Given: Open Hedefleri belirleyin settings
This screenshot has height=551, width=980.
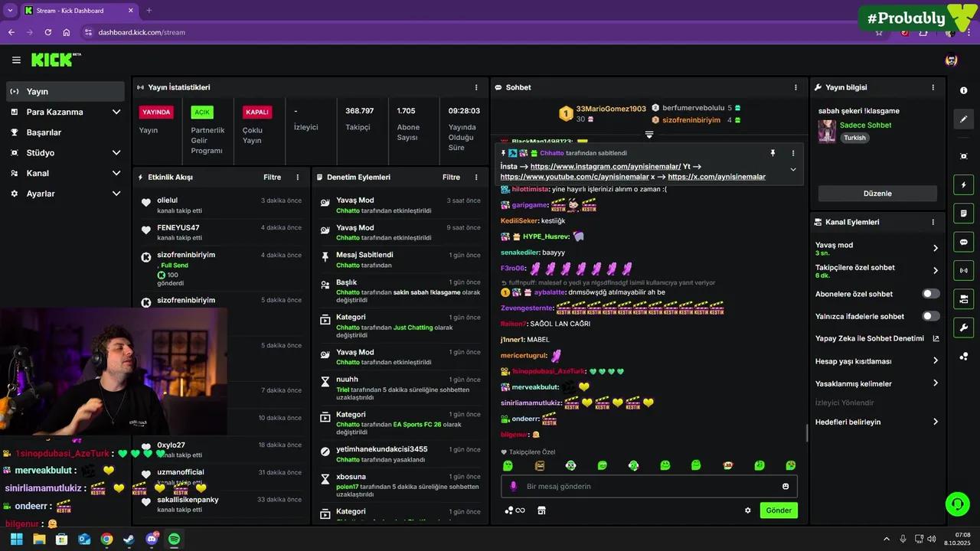Looking at the screenshot, I should click(x=877, y=422).
